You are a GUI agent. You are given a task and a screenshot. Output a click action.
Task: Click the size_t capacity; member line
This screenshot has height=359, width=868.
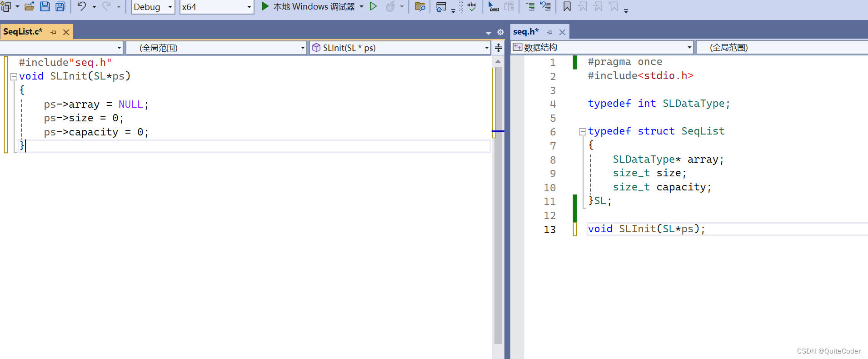point(662,187)
